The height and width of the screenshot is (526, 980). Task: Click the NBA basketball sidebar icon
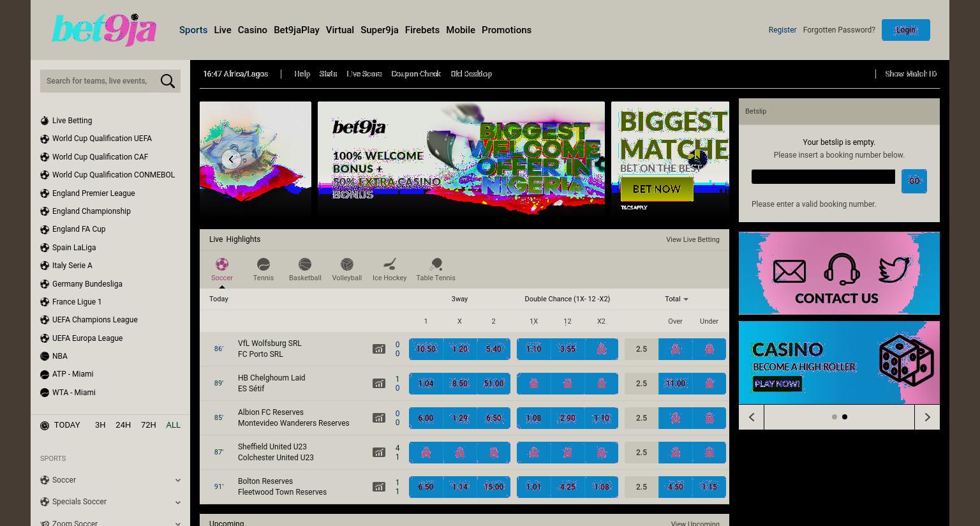pyautogui.click(x=45, y=356)
